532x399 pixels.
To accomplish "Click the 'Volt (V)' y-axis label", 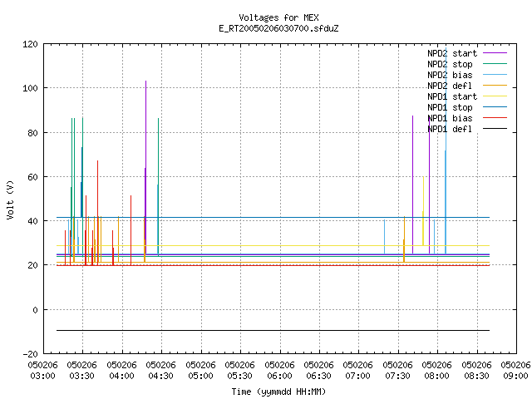I will pyautogui.click(x=10, y=199).
